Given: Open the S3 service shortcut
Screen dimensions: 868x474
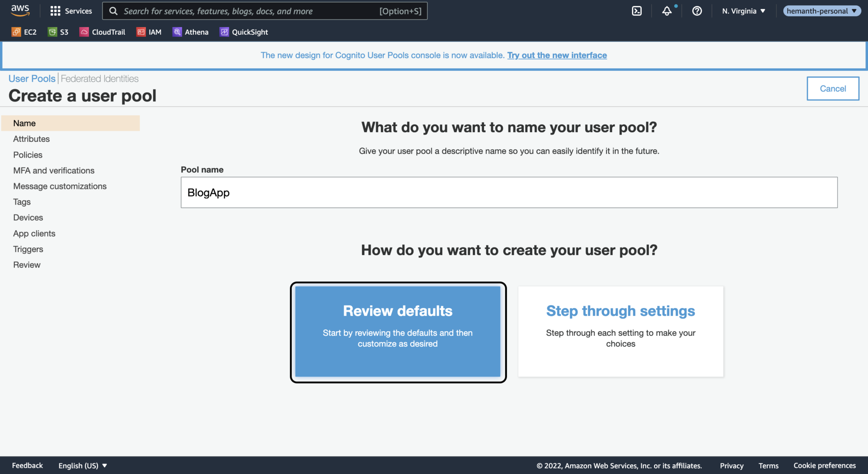Looking at the screenshot, I should [x=58, y=32].
